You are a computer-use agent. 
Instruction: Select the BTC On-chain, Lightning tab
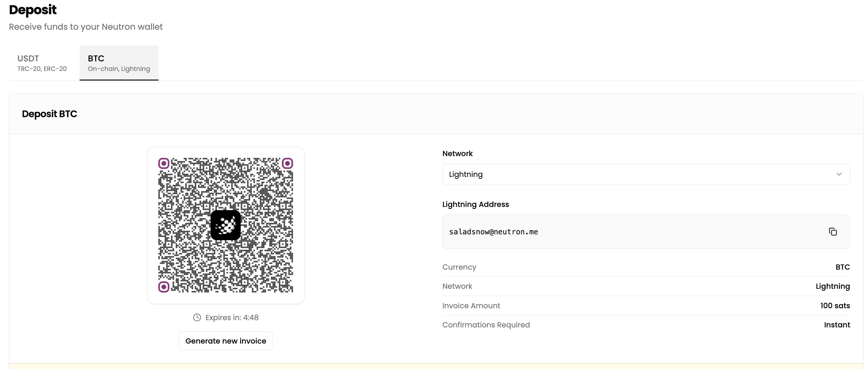click(119, 63)
